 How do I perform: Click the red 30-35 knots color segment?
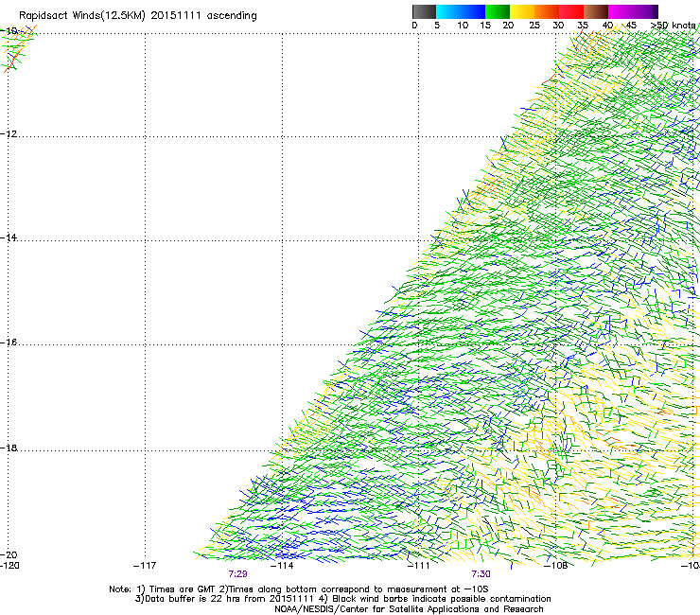click(x=571, y=11)
